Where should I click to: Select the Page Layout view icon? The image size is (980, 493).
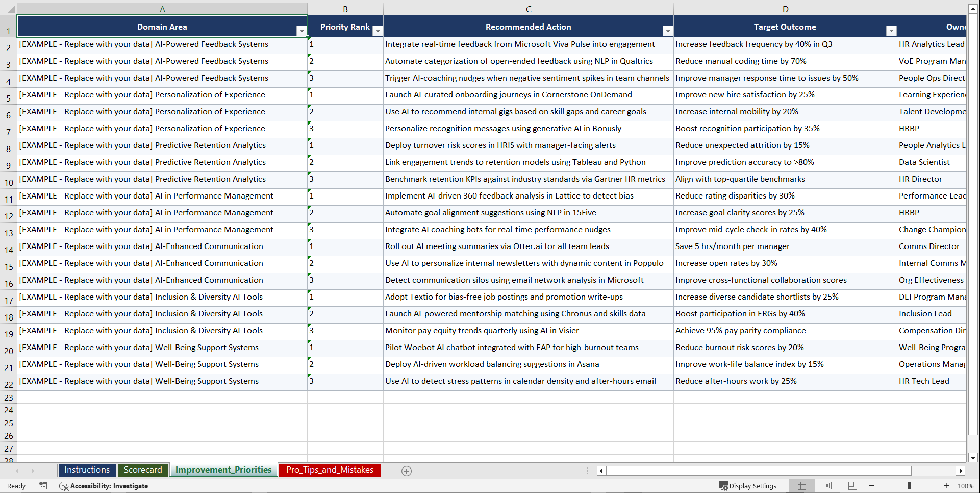(x=827, y=486)
